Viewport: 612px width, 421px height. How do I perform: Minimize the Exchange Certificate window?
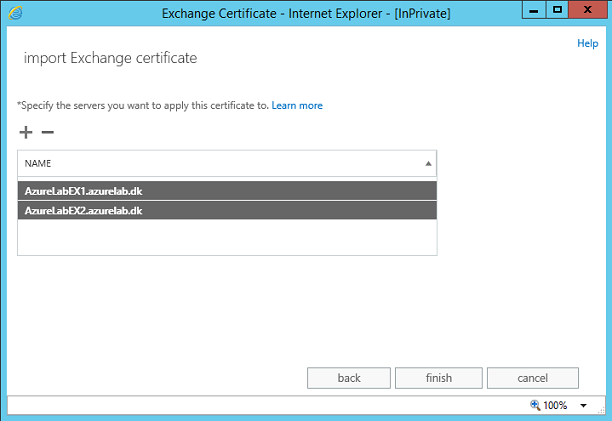[x=534, y=10]
